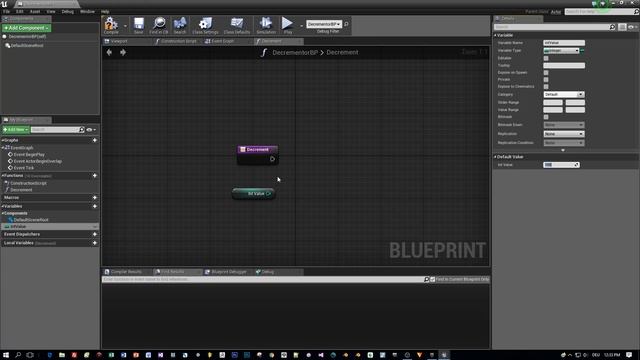Compile the blueprint via toolbar icon
The image size is (640, 360).
111,25
